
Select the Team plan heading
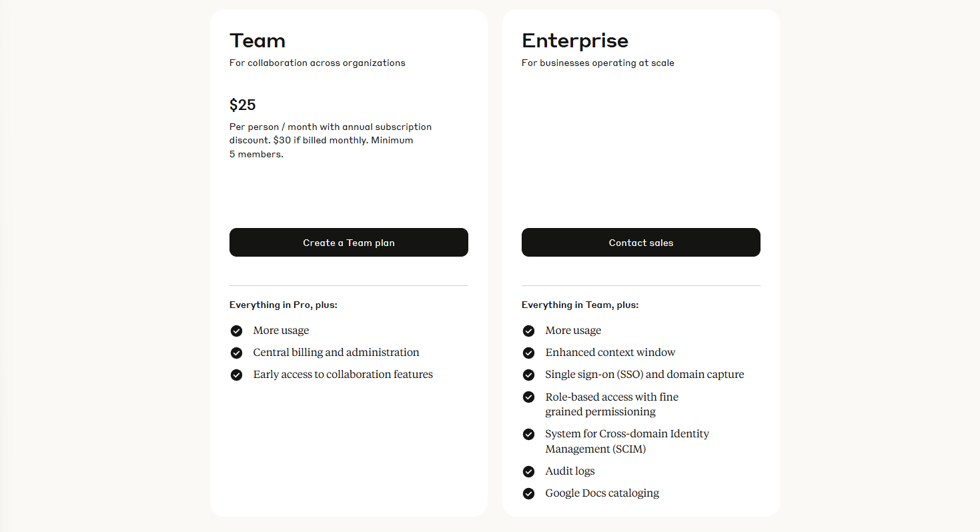click(258, 41)
